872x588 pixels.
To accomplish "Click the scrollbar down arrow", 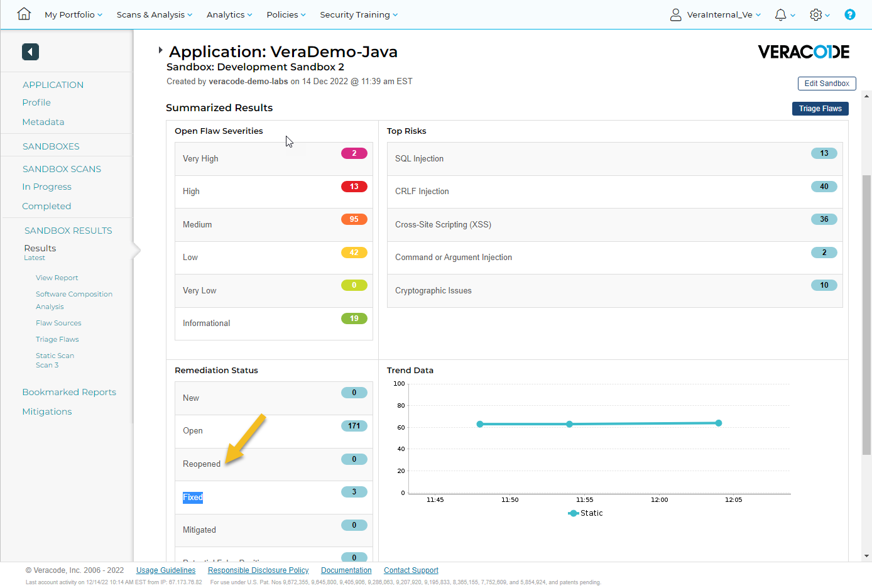I will pyautogui.click(x=867, y=556).
